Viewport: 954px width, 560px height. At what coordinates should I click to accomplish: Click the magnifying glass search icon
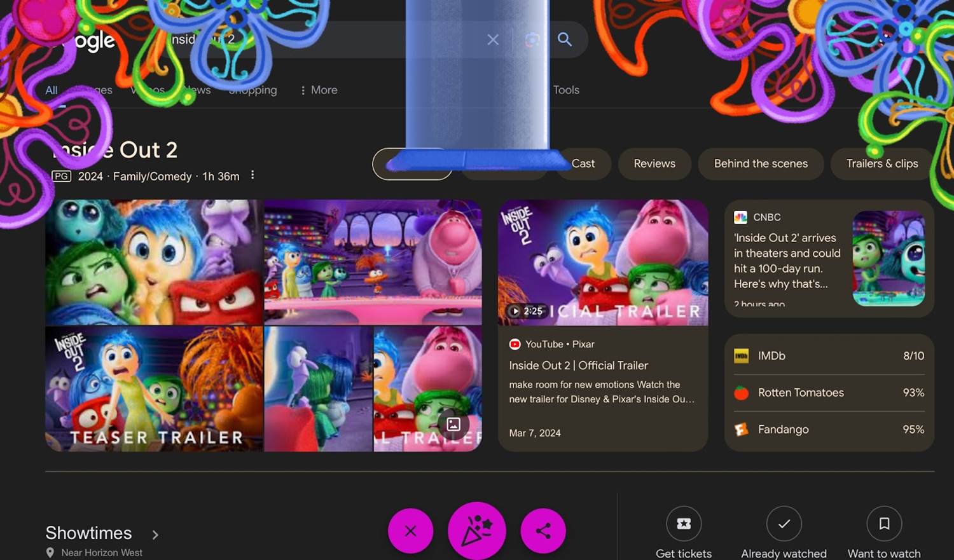coord(564,39)
